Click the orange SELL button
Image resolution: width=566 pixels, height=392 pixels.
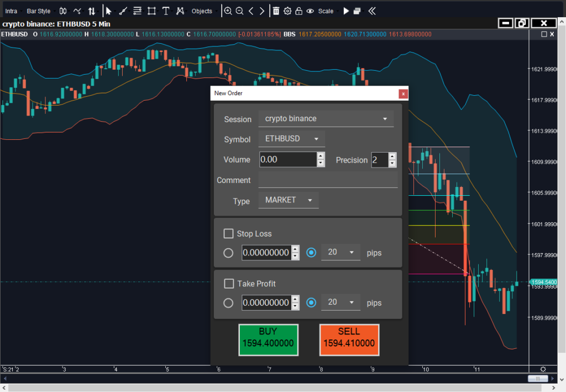pyautogui.click(x=349, y=339)
